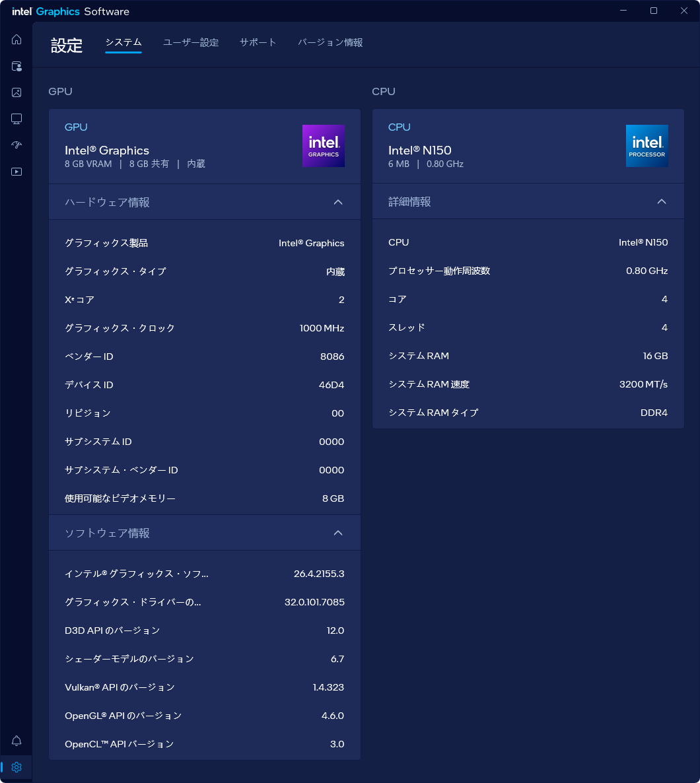Viewport: 700px width, 783px height.
Task: Click the Xe コア row label
Action: tap(79, 300)
